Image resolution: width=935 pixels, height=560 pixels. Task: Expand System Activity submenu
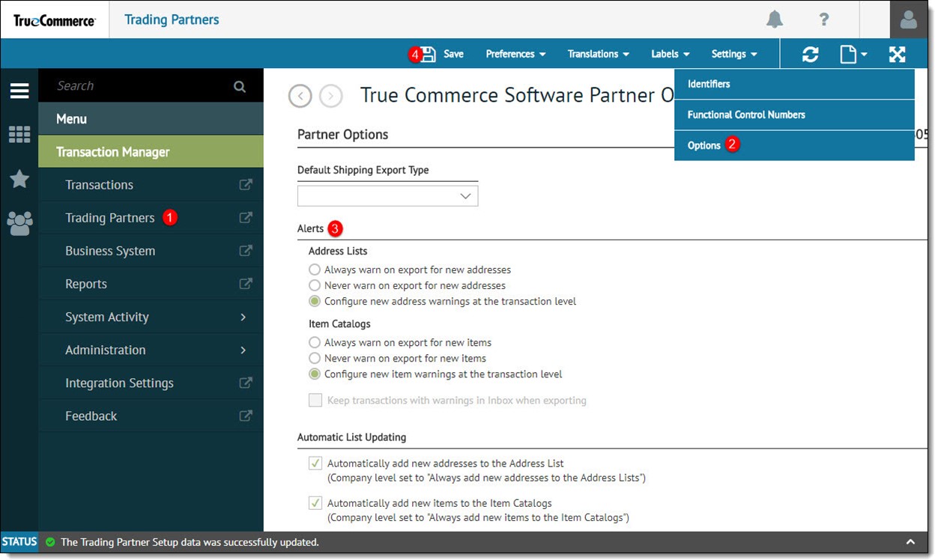[x=150, y=317]
